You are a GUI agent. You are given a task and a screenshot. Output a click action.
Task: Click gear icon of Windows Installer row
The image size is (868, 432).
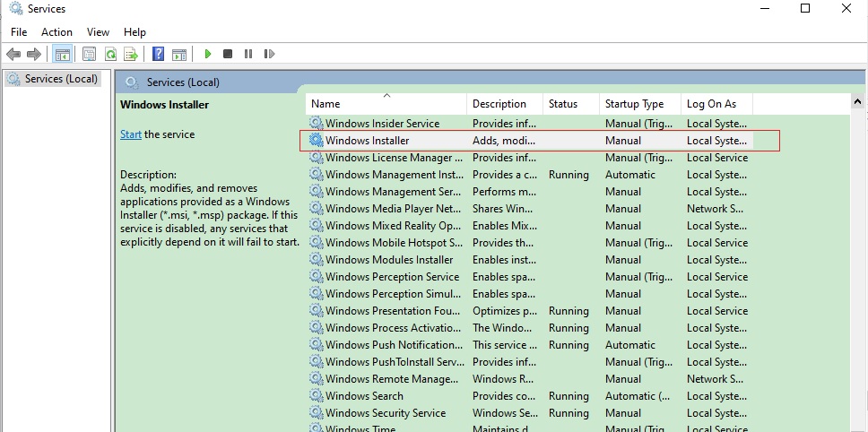point(317,140)
